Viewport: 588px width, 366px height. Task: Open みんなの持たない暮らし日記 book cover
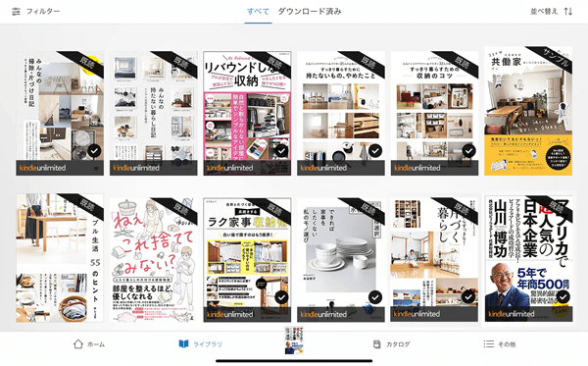(154, 114)
